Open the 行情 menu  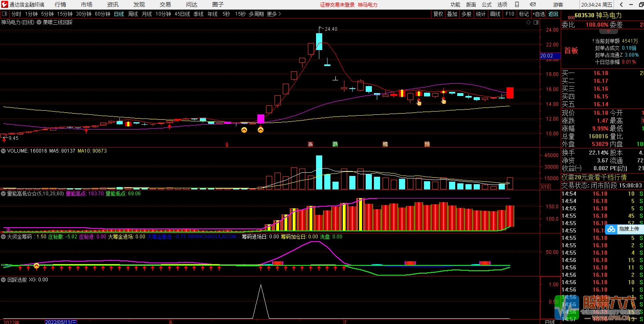pyautogui.click(x=60, y=5)
